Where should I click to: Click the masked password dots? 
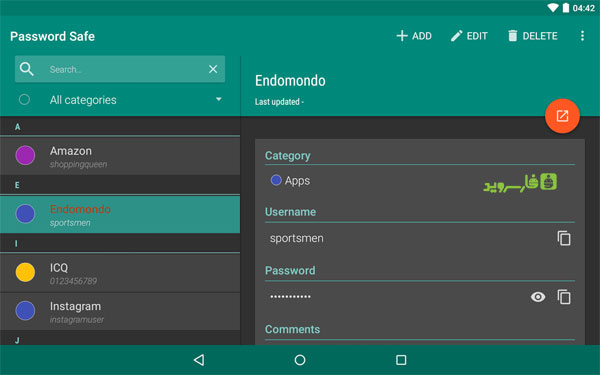click(290, 297)
